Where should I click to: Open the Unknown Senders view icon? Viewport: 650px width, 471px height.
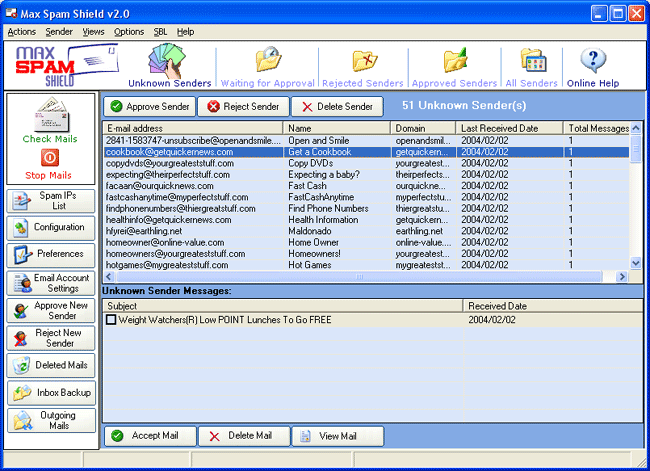tap(167, 61)
